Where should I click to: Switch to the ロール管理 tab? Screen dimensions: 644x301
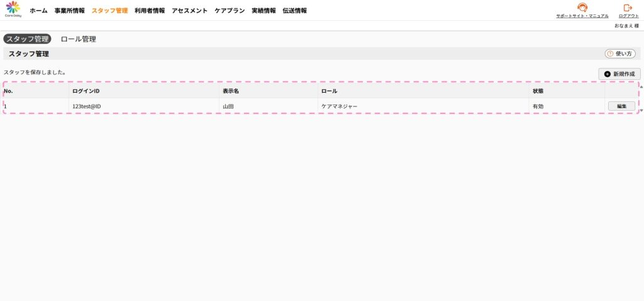pyautogui.click(x=79, y=39)
